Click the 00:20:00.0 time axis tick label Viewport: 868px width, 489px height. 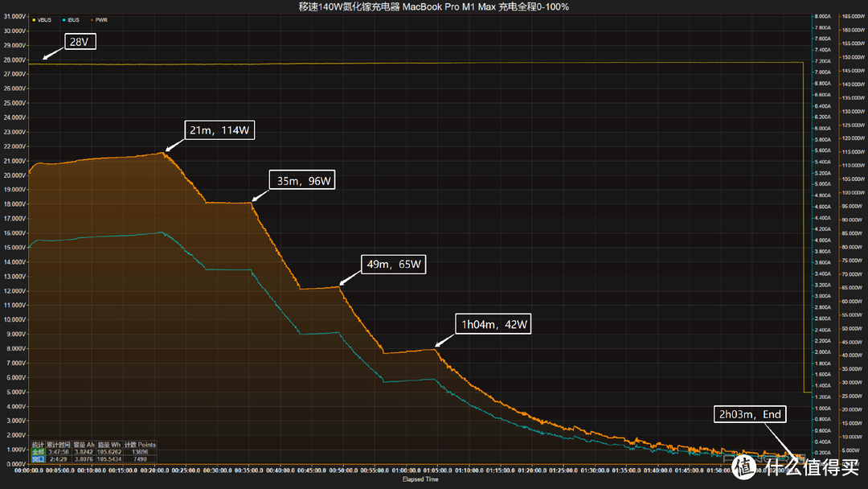tap(154, 471)
